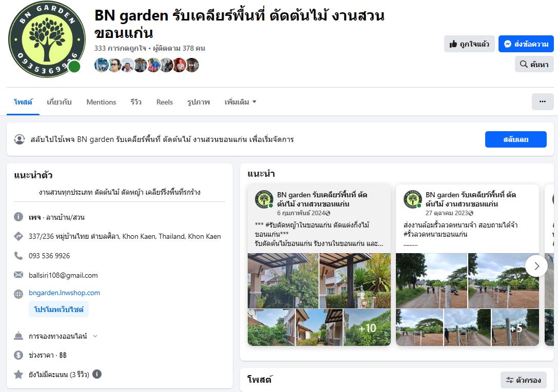This screenshot has height=392, width=558.
Task: Click the phone icon beside 093 536 9926
Action: [x=18, y=256]
